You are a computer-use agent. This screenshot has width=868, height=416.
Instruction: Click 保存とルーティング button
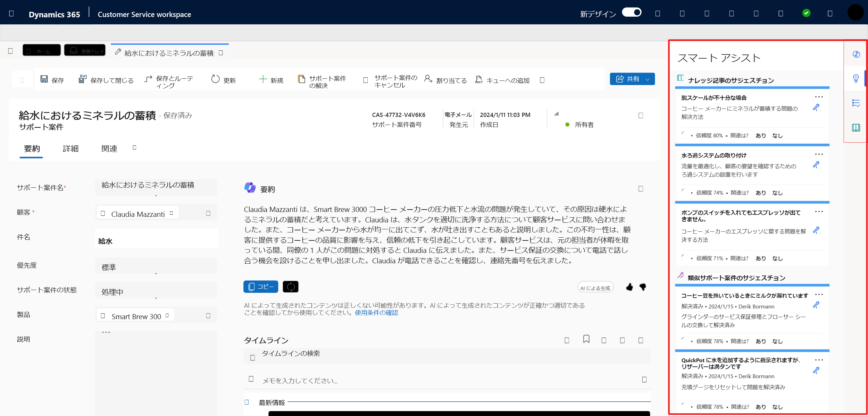click(169, 82)
